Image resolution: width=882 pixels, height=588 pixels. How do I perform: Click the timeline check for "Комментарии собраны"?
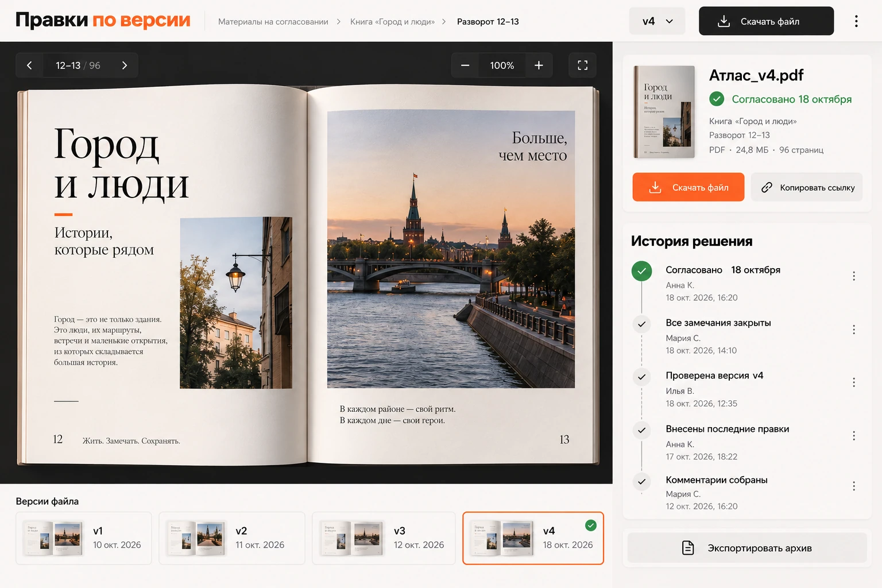642,481
